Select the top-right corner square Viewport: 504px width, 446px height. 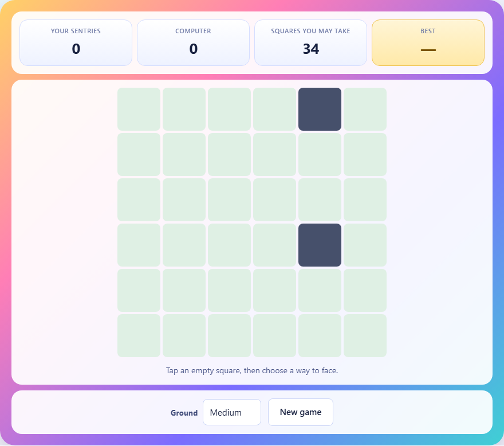365,109
